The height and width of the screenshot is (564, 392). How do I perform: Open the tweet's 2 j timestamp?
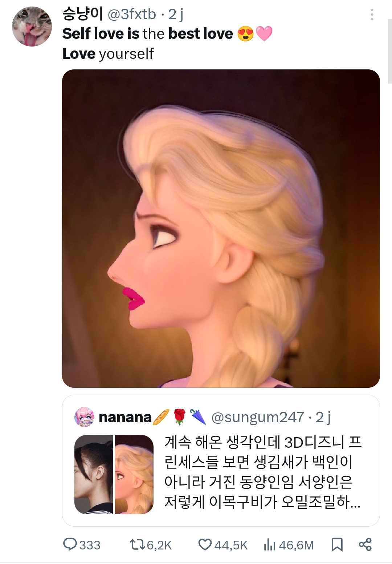coord(176,14)
